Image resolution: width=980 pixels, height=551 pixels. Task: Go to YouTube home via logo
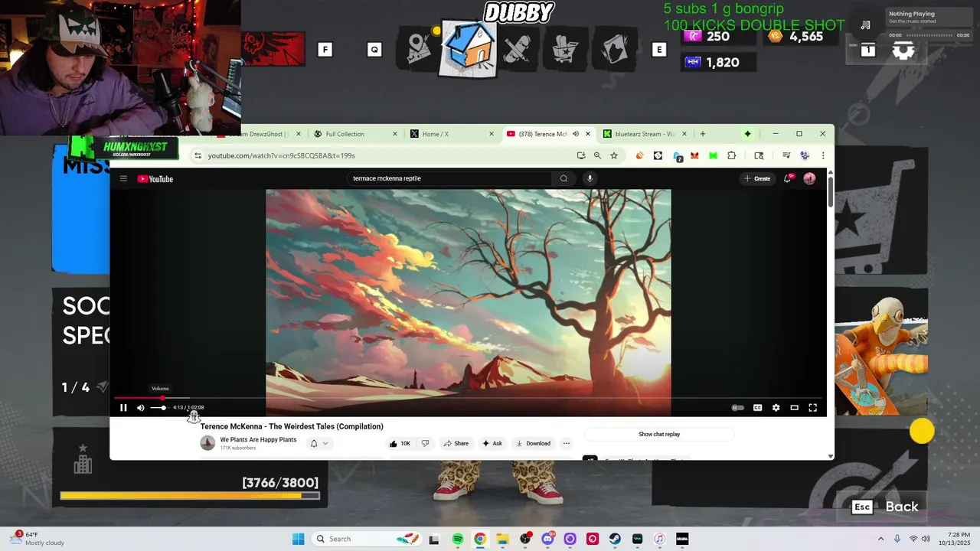(155, 179)
